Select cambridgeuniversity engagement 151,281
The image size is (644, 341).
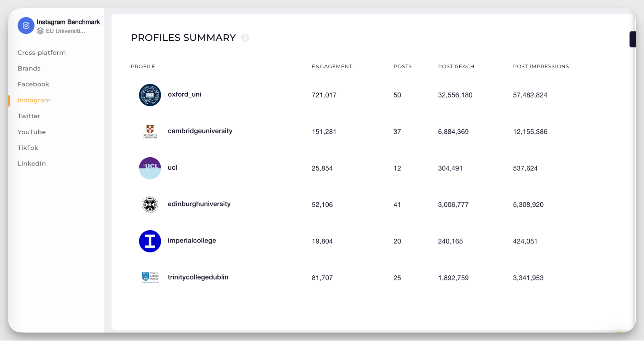[x=324, y=131]
